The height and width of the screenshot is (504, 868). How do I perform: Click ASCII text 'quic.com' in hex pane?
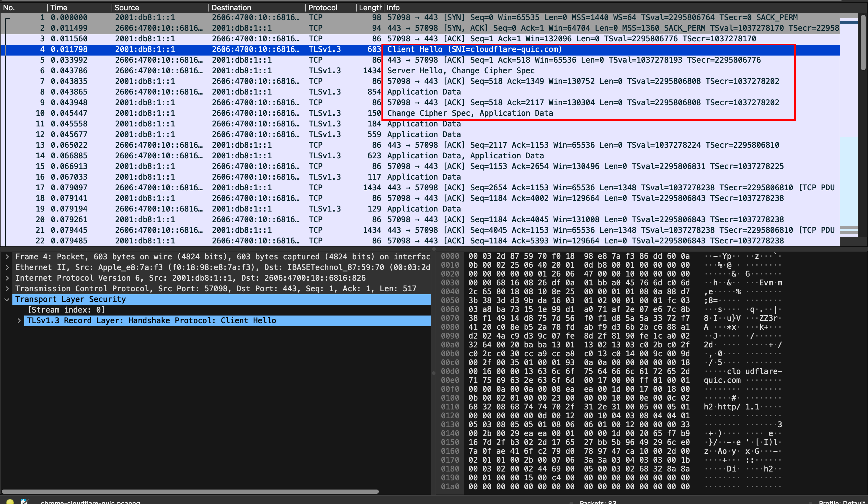722,380
